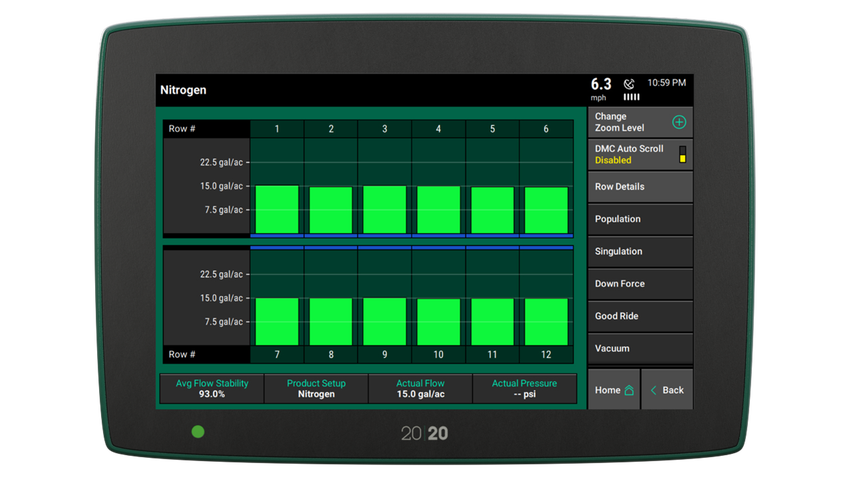850x478 pixels.
Task: Tap the house icon on Home
Action: click(x=629, y=390)
